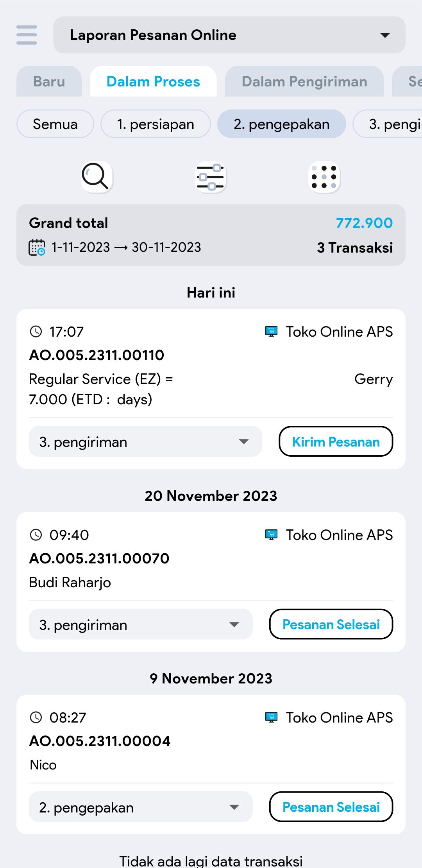Tap the Grand total 772.900 amount
The image size is (422, 868).
[x=364, y=223]
